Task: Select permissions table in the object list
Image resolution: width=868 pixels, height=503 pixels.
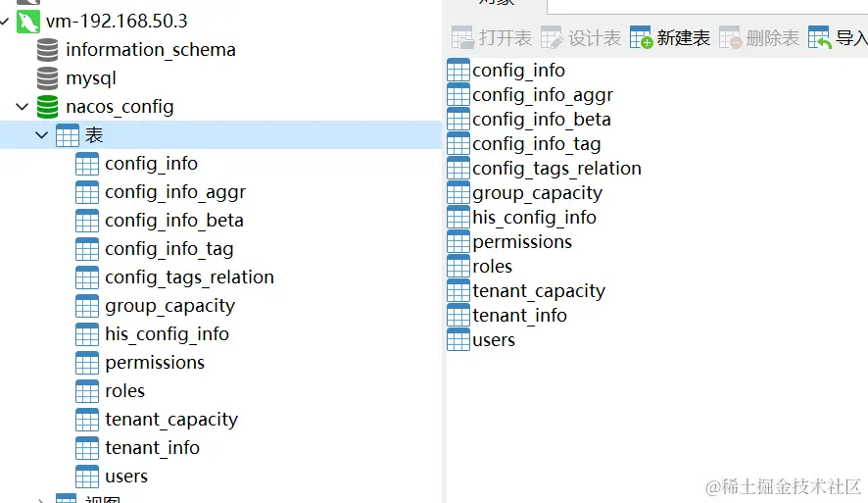Action: pos(521,242)
